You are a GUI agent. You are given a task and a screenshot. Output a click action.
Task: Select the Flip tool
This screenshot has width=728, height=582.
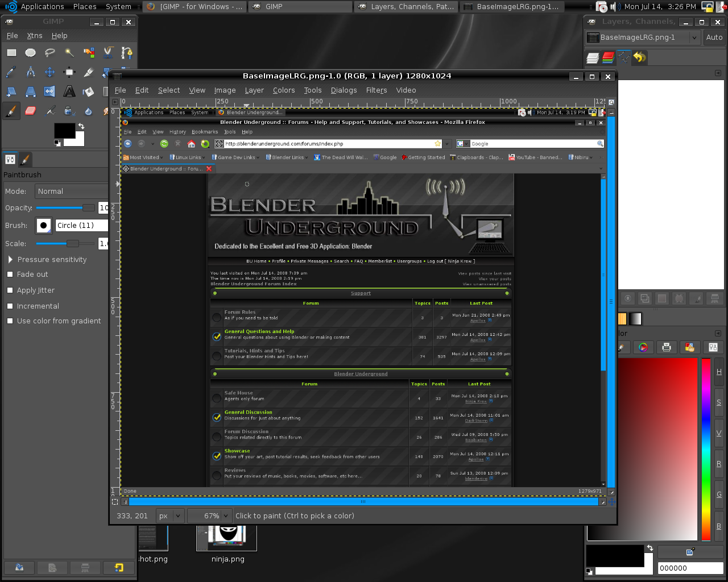[50, 92]
